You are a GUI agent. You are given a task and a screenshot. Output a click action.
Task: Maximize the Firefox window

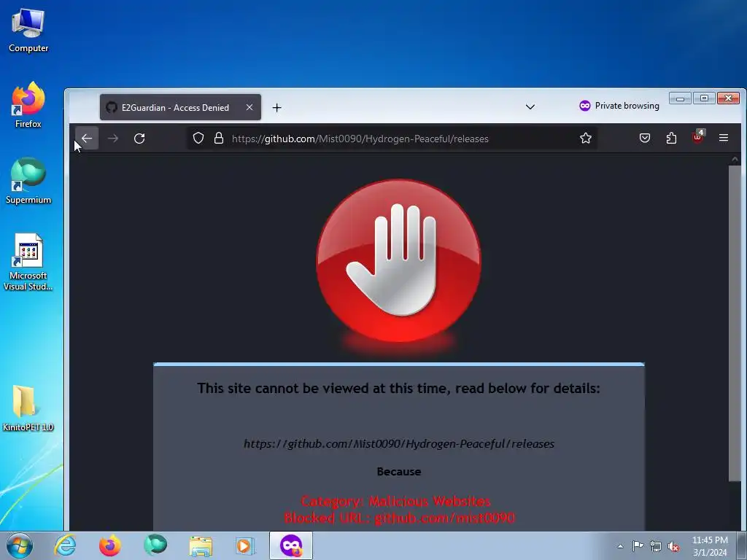[x=704, y=98]
